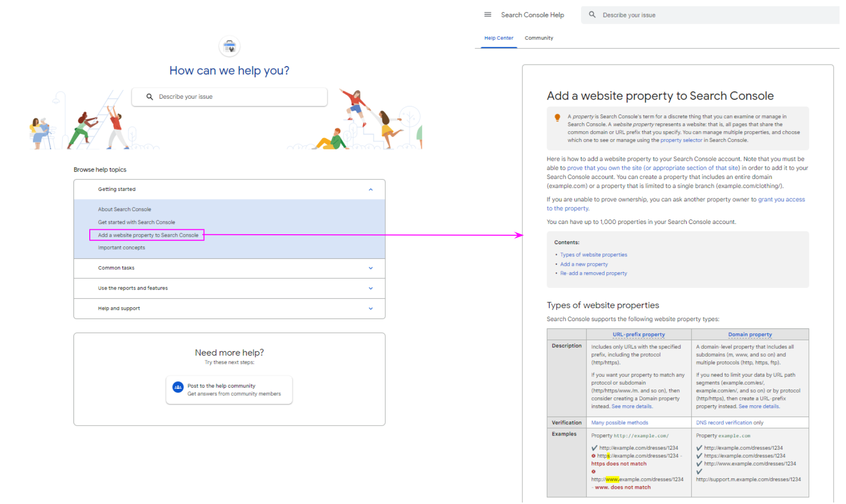Viewport: 846px width, 504px height.
Task: Click the magnifier icon in top search bar
Action: coord(592,15)
